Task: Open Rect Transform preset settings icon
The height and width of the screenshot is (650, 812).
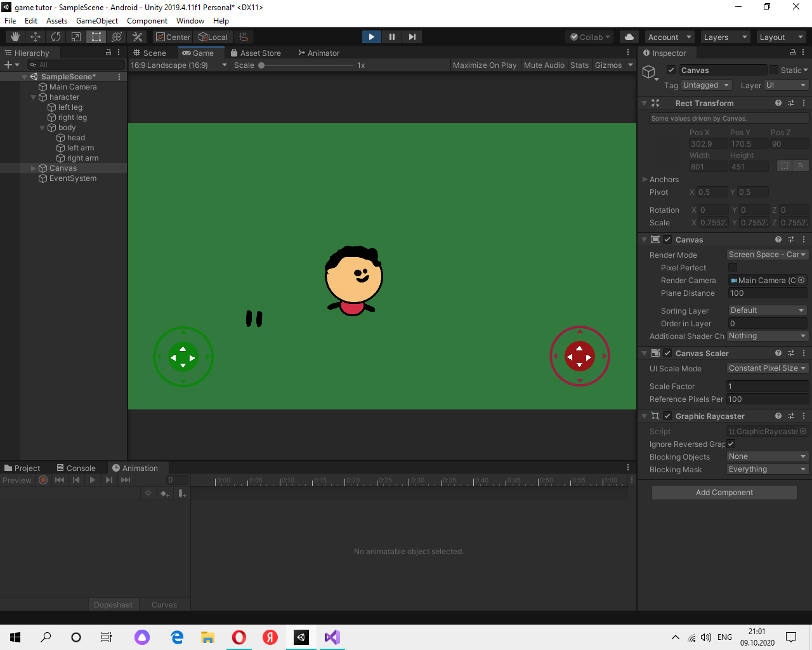Action: pos(791,103)
